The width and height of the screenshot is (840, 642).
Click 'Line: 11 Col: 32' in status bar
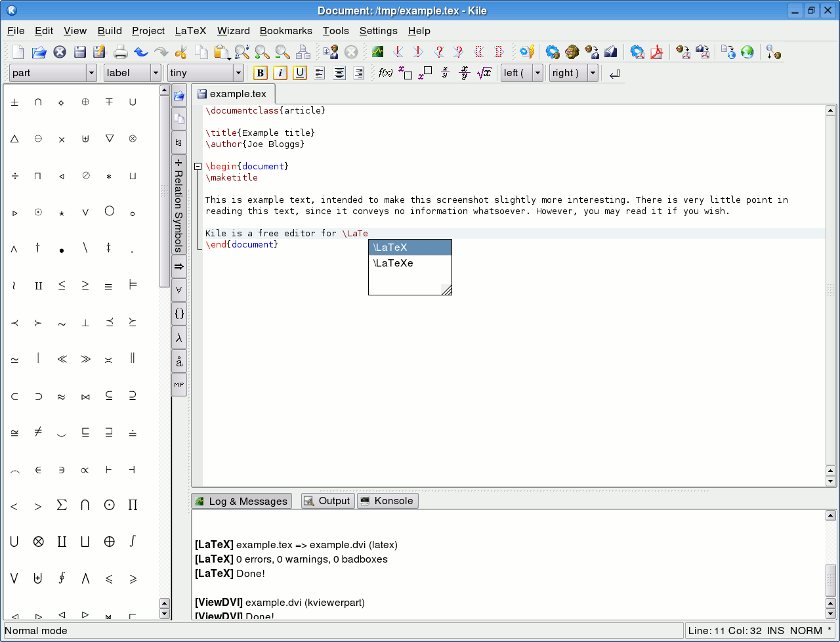coord(725,631)
